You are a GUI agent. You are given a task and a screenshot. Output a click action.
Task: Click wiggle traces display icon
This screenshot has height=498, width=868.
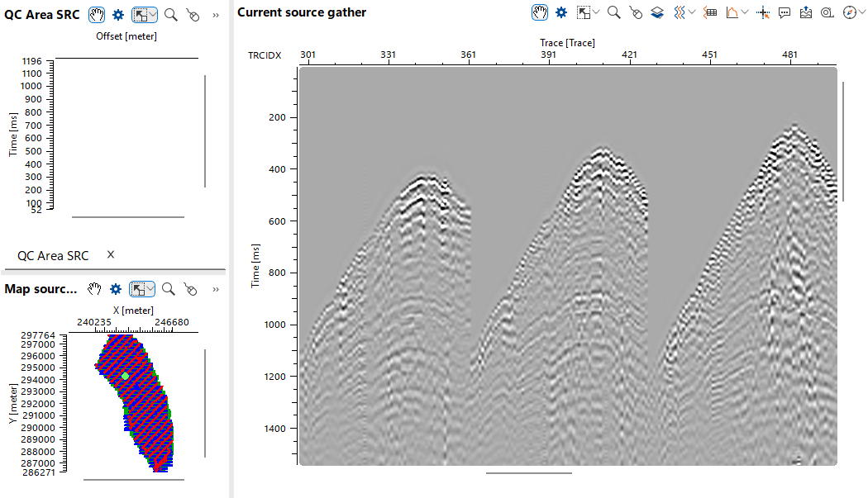pos(680,12)
